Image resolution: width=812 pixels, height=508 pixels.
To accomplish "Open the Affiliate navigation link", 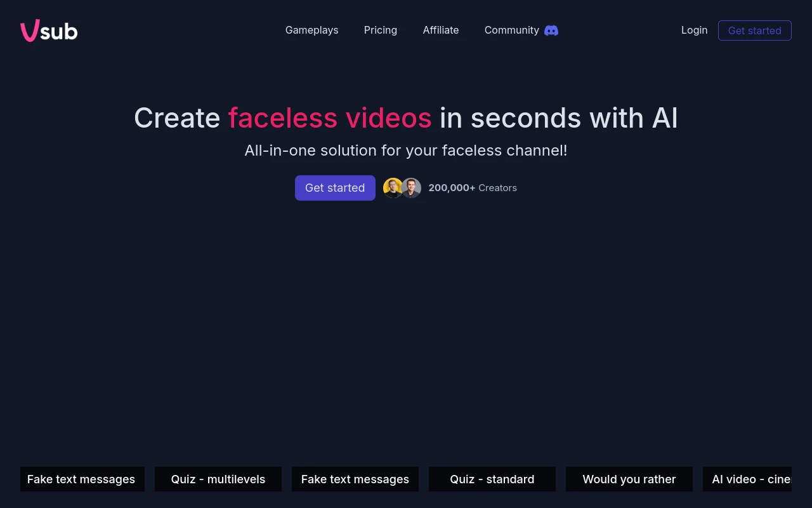I will [440, 30].
